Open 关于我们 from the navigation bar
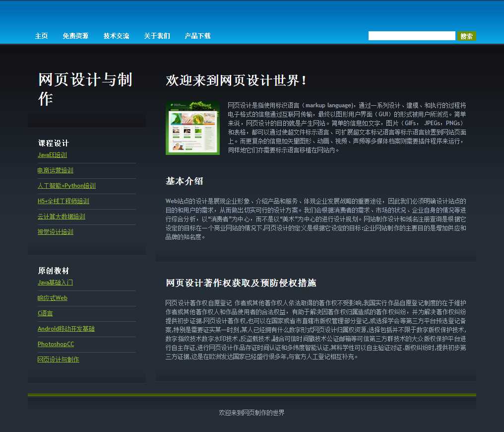The image size is (504, 432). click(x=157, y=36)
